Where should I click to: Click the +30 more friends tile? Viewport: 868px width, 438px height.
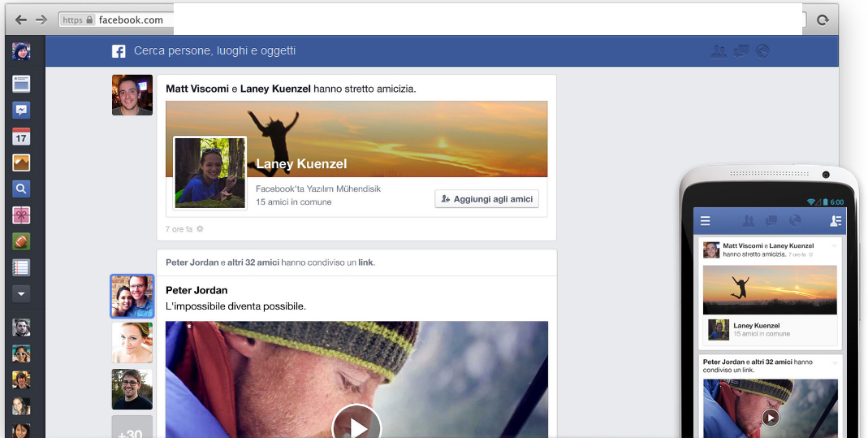click(132, 427)
